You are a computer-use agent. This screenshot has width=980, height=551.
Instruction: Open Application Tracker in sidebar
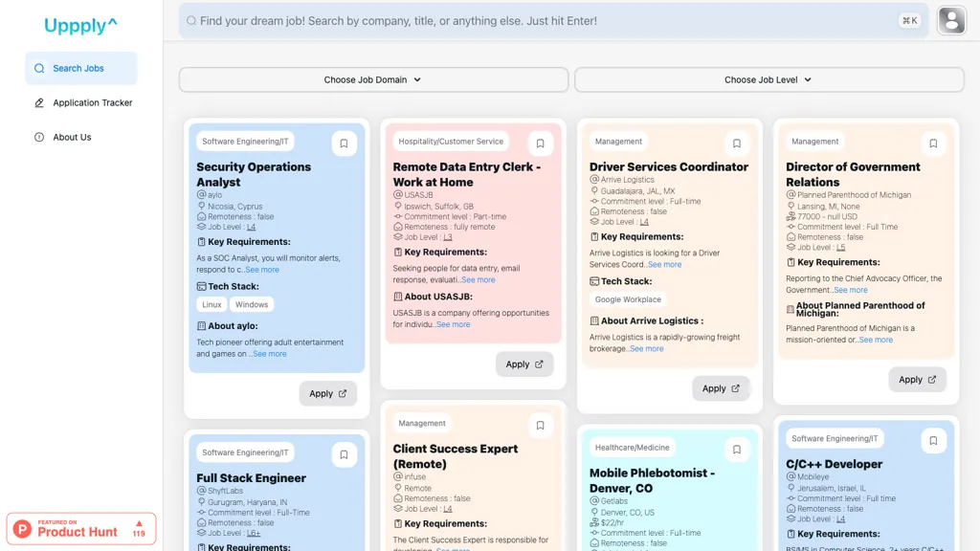pyautogui.click(x=92, y=103)
